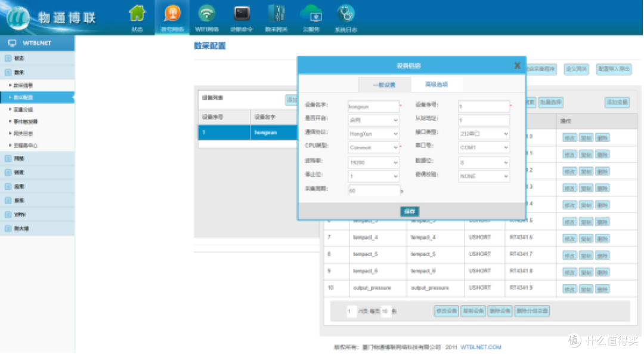Open 数采配置 in the sidebar
Image resolution: width=644 pixels, height=354 pixels.
point(38,97)
